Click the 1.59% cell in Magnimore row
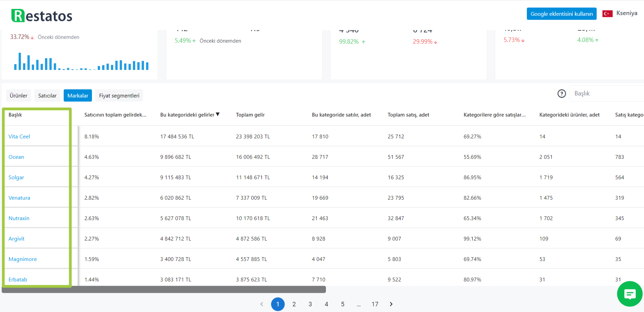This screenshot has width=644, height=312. click(92, 259)
